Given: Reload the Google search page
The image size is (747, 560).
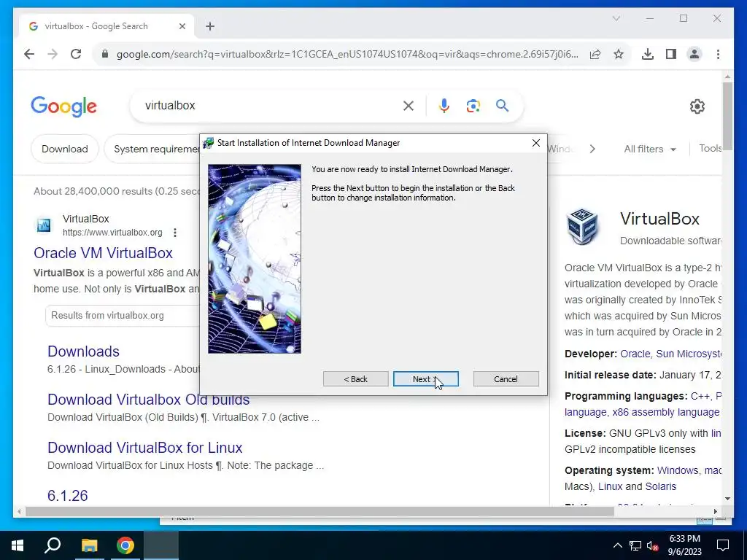Looking at the screenshot, I should (x=76, y=54).
